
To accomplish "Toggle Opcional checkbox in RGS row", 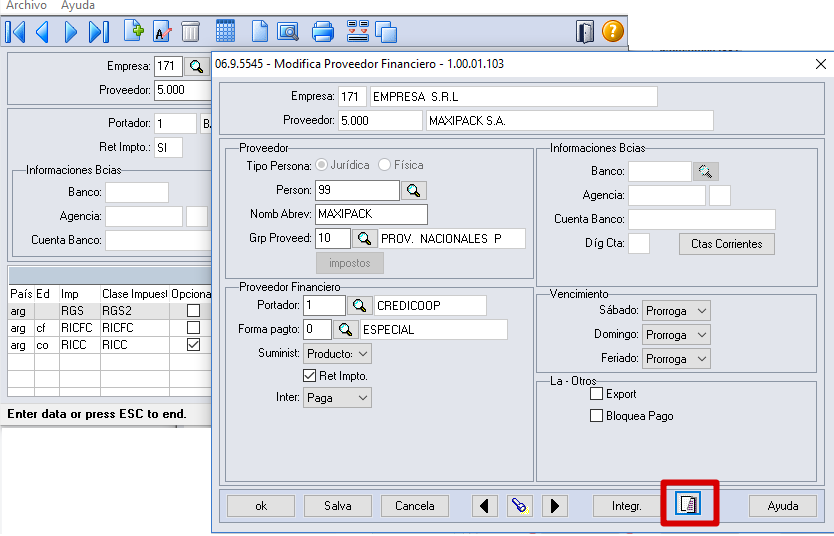I will coord(194,311).
